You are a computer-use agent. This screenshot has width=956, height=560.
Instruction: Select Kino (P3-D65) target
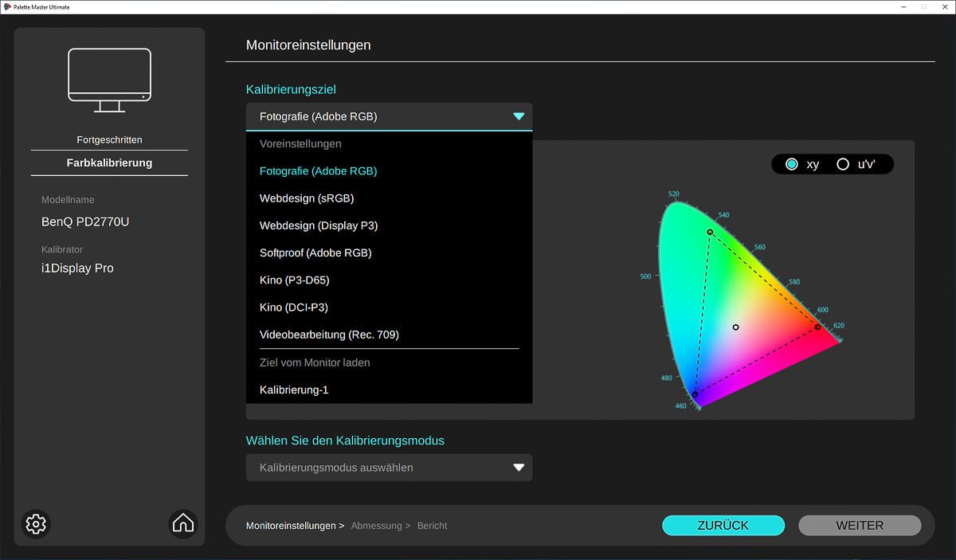[x=294, y=280]
